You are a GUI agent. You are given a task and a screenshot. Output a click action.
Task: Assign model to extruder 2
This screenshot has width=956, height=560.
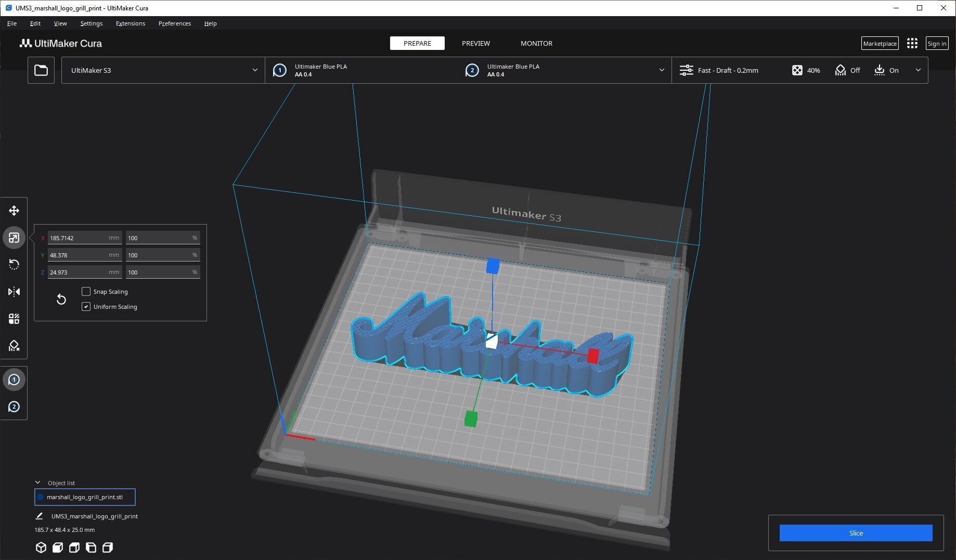14,407
